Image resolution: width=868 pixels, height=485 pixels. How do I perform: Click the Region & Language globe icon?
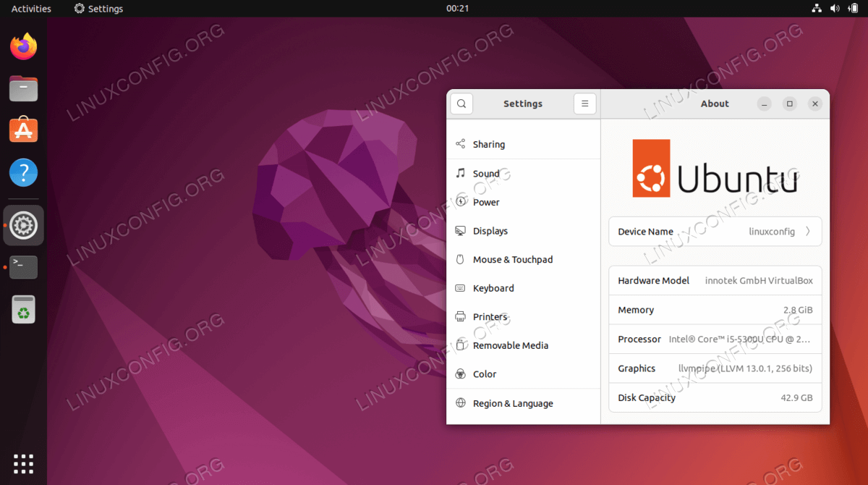[460, 403]
